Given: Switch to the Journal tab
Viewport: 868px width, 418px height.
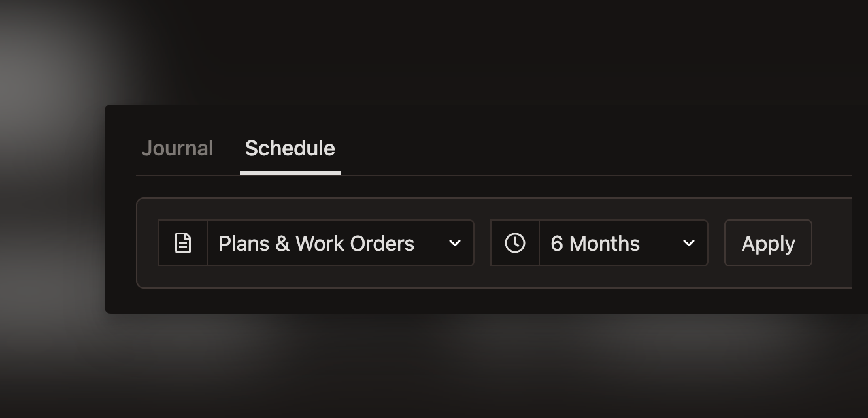Looking at the screenshot, I should click(x=177, y=148).
